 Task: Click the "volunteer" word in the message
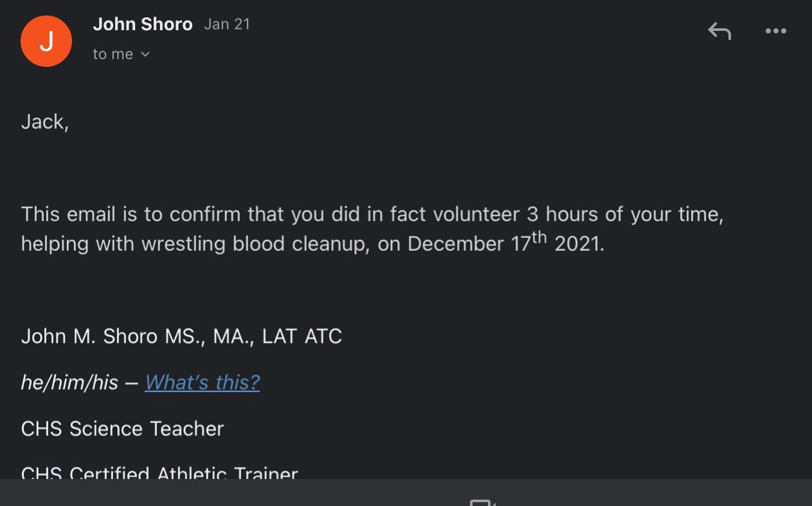[476, 214]
